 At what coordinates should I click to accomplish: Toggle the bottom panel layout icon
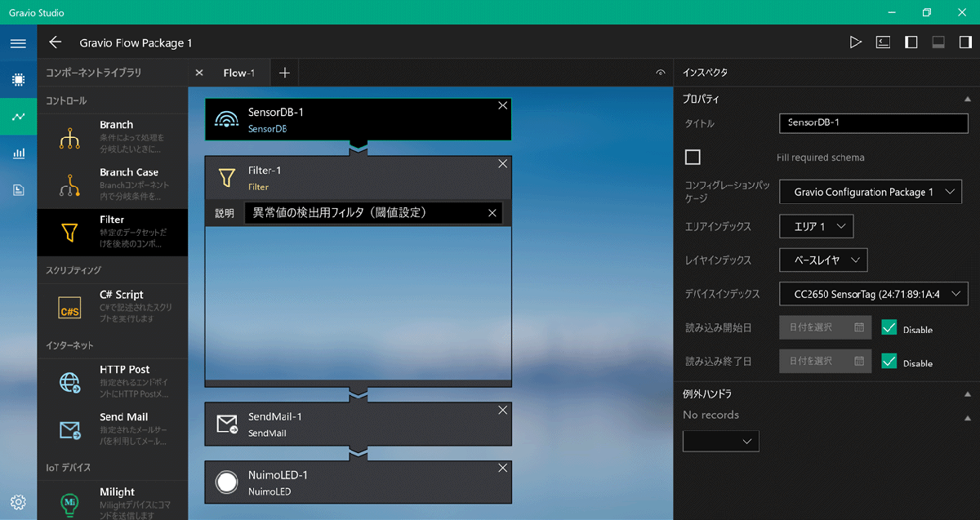click(x=938, y=42)
